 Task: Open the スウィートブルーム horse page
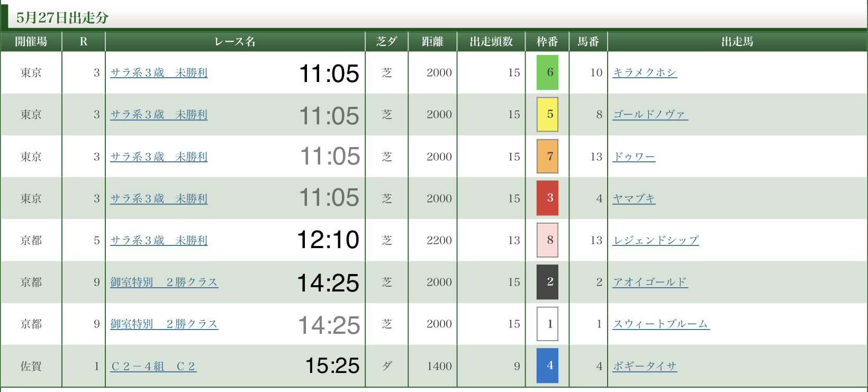click(x=661, y=324)
